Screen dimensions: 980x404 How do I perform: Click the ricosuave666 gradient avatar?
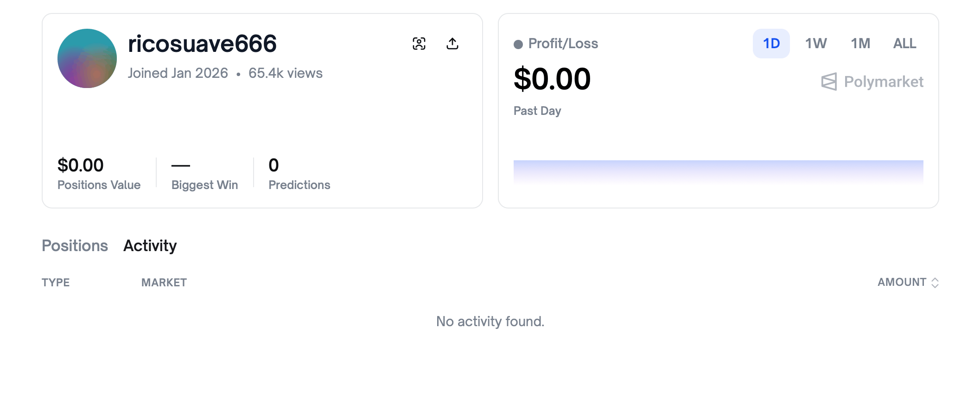pyautogui.click(x=87, y=58)
